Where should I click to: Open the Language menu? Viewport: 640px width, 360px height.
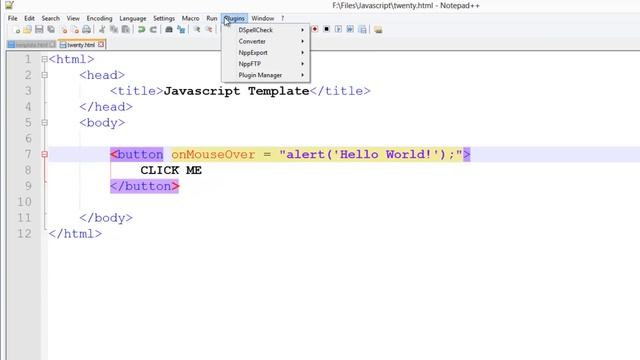[133, 18]
